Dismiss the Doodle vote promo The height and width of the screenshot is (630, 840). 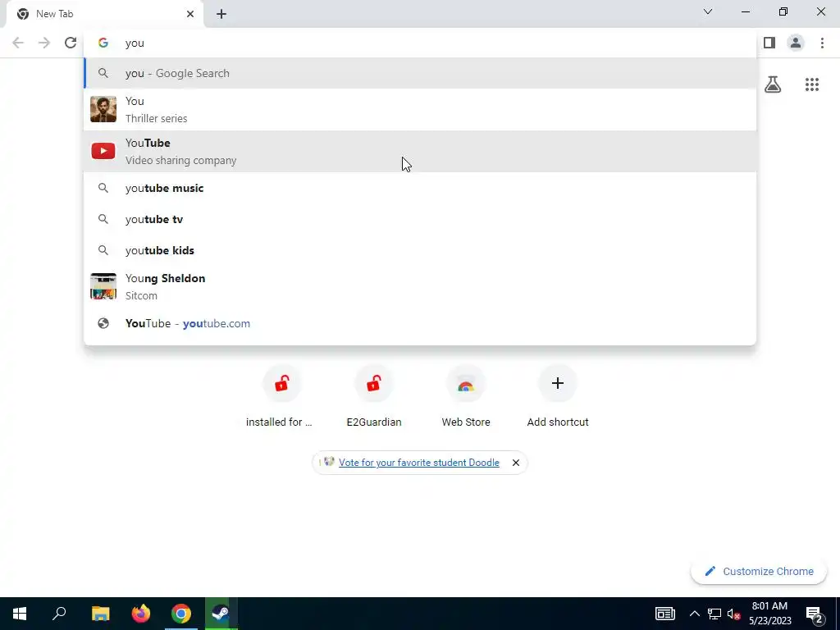pyautogui.click(x=515, y=463)
